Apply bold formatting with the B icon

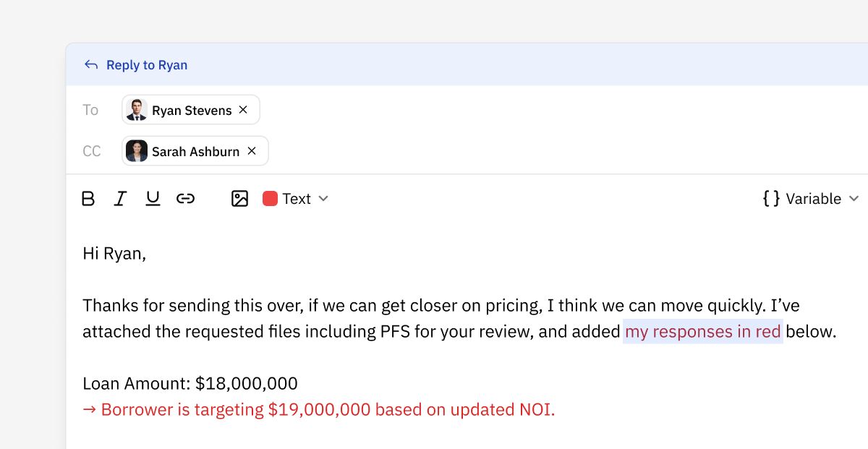(x=87, y=198)
